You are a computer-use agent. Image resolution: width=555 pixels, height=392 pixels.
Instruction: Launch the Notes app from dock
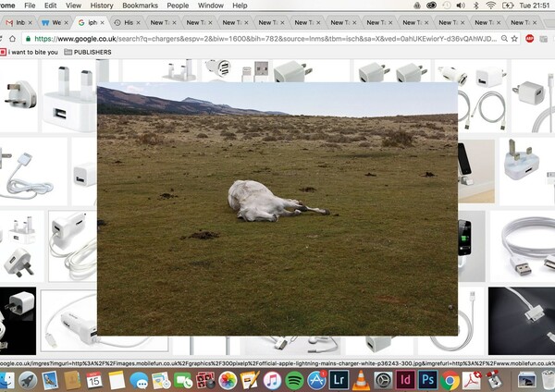click(117, 380)
